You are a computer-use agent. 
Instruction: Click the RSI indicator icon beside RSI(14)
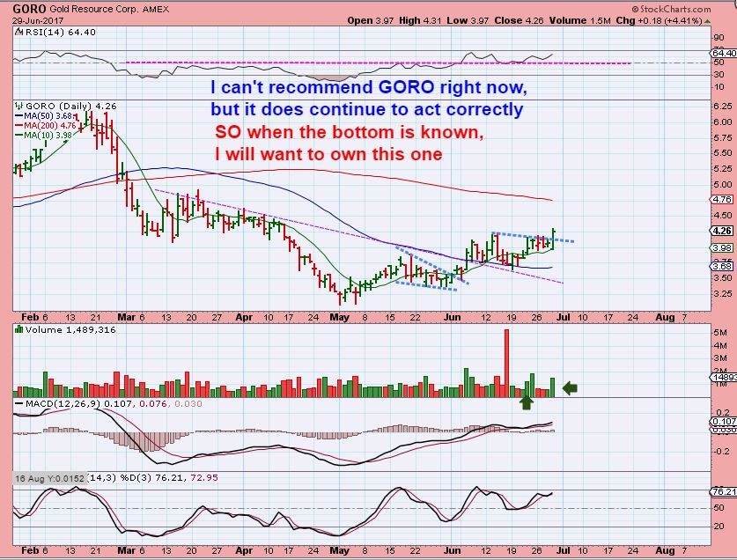[18, 32]
